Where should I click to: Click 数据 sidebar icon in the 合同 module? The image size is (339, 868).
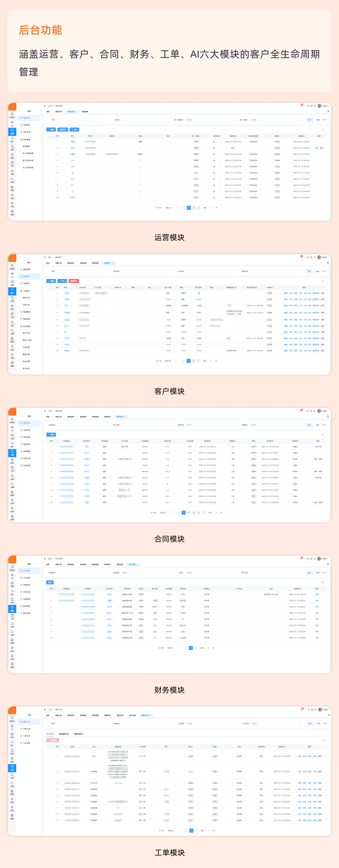12,493
